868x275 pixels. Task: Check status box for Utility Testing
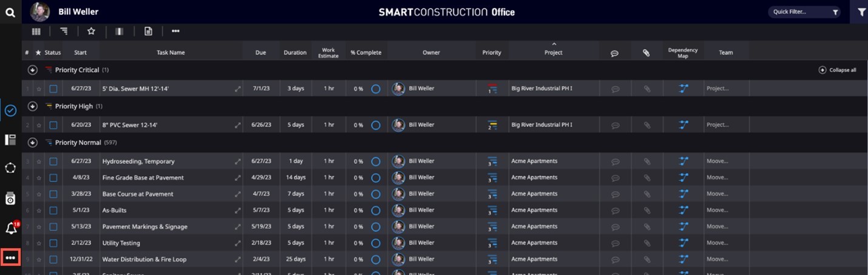[x=53, y=243]
